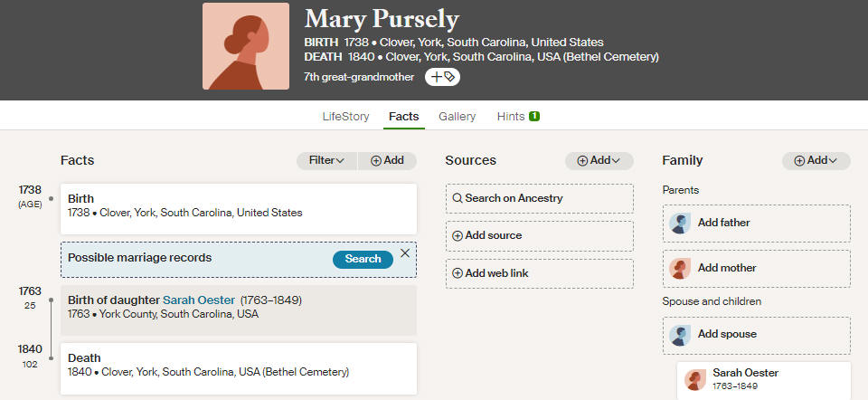Image resolution: width=868 pixels, height=400 pixels.
Task: Click Mary Pursely's profile portrait
Action: [246, 46]
